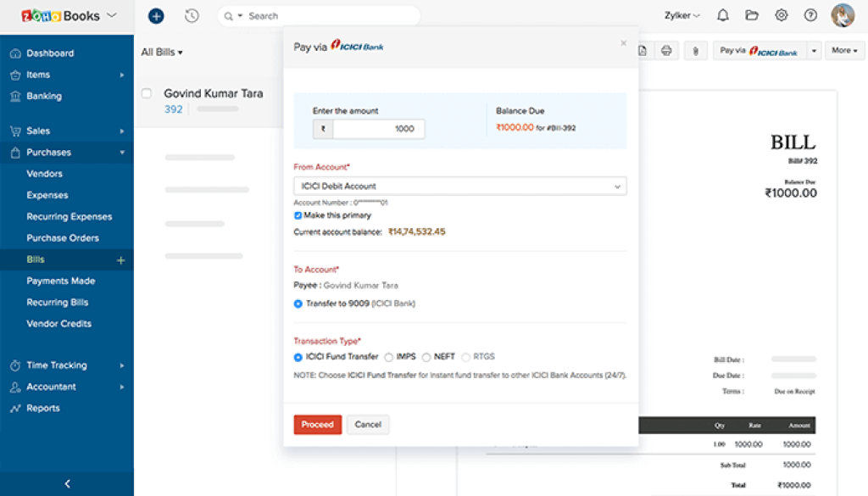The width and height of the screenshot is (868, 496).
Task: Open Recurring Bills in the sidebar
Action: (x=57, y=303)
